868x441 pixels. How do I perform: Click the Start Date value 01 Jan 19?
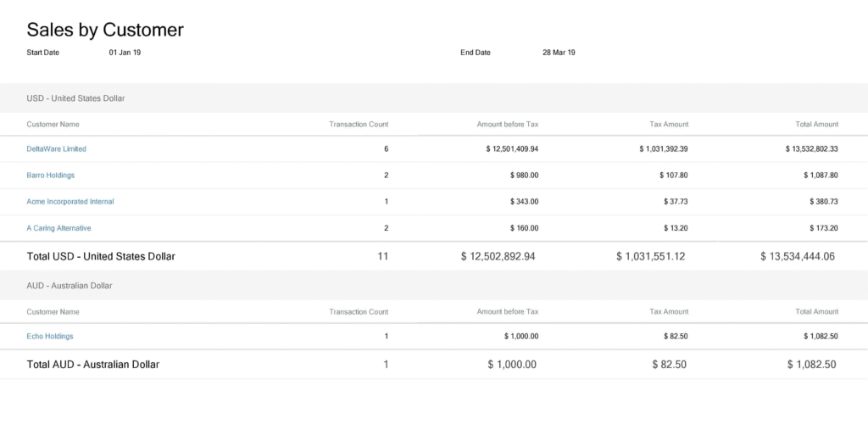click(x=125, y=53)
